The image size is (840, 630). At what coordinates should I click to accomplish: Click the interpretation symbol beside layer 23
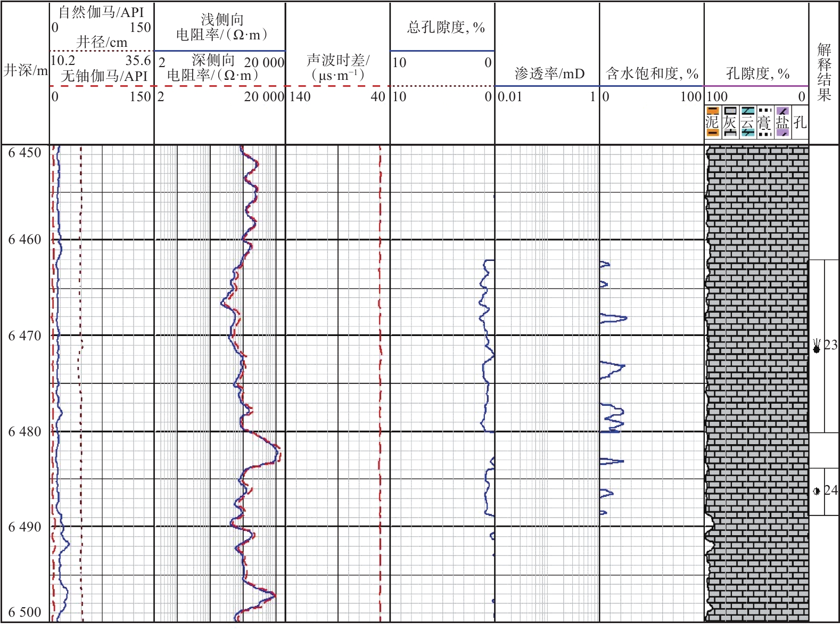point(817,347)
